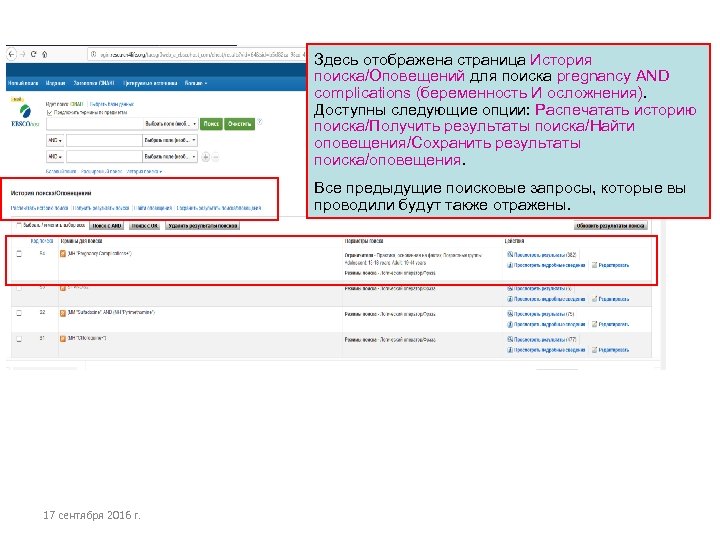720x540 pixels.
Task: Click view results icon for Pregnancy Complications row
Action: 510,254
